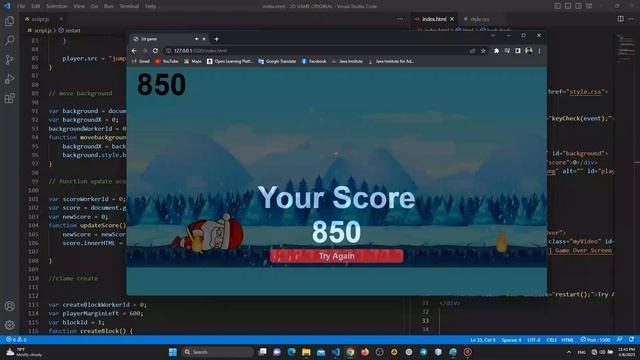Open the Google Translate bookmark

coord(277,61)
